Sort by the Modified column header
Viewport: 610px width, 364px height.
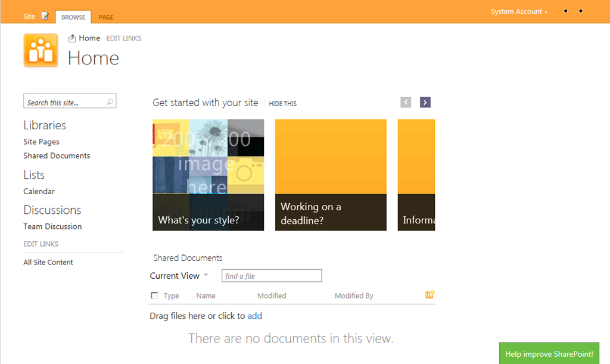pos(272,295)
